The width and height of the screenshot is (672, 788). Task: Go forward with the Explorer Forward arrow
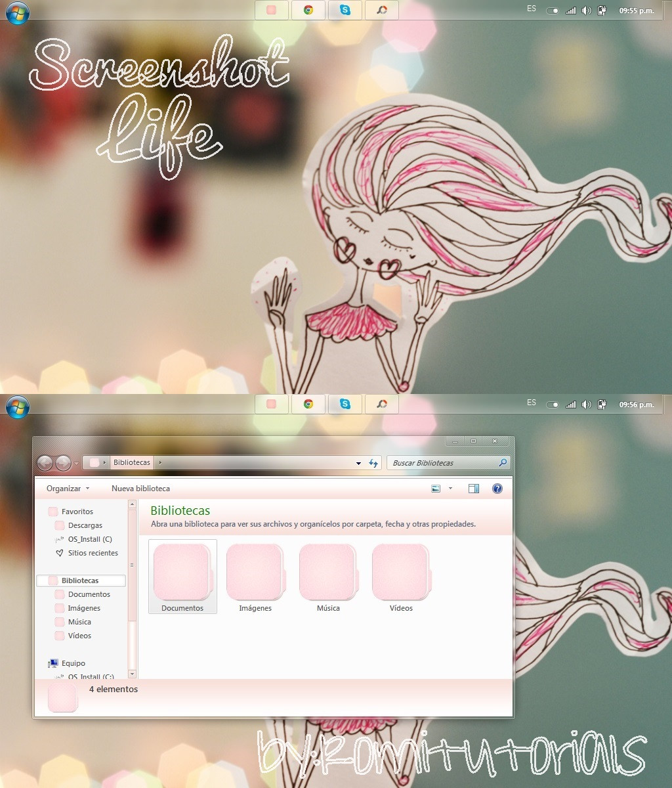point(63,463)
